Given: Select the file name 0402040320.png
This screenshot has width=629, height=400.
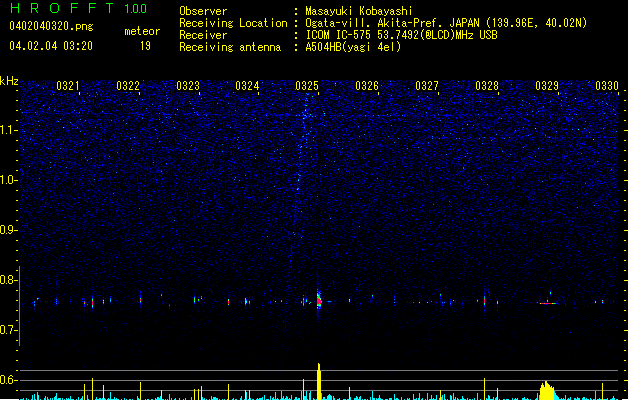Looking at the screenshot, I should pyautogui.click(x=51, y=26).
